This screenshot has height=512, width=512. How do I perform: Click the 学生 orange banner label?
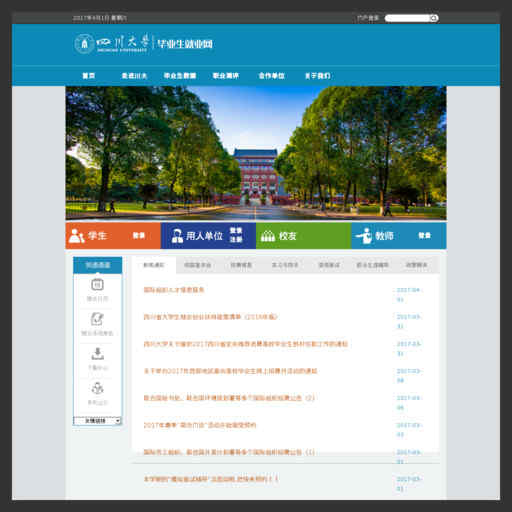pyautogui.click(x=97, y=236)
